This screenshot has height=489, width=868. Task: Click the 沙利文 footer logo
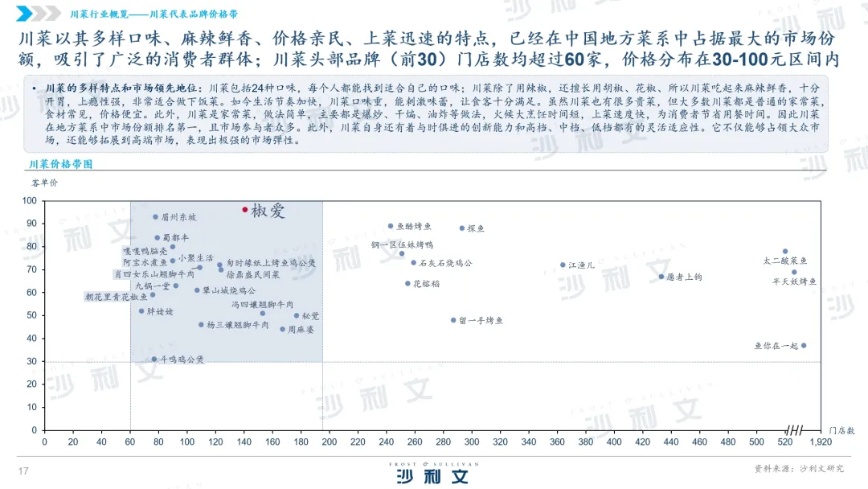433,476
